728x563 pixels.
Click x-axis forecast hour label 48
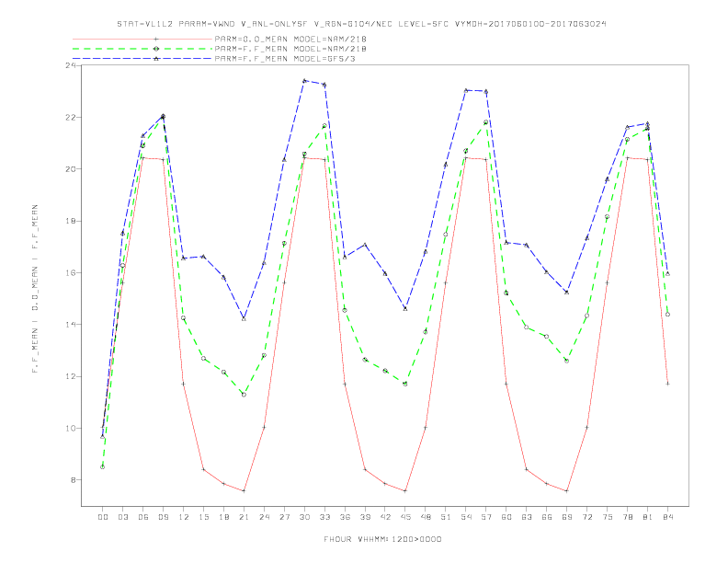pyautogui.click(x=426, y=517)
